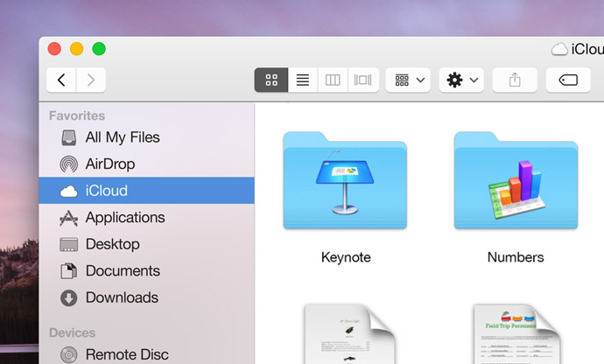Switch to icon view
This screenshot has width=604, height=364.
click(x=271, y=80)
